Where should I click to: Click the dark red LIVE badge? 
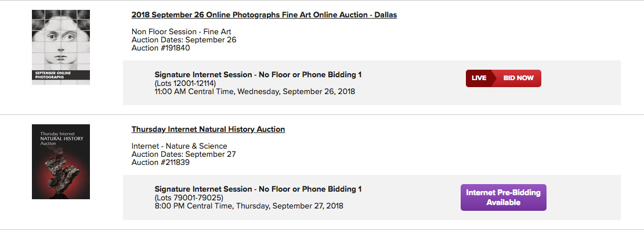479,78
